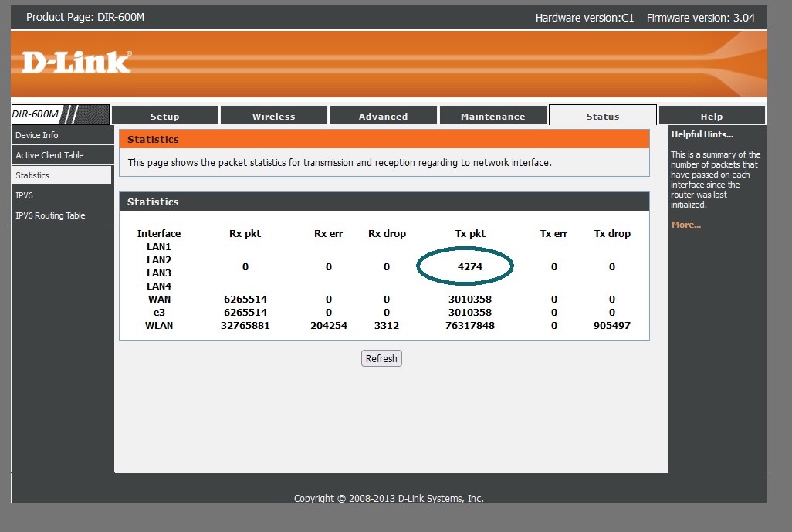Open the Setup tab
This screenshot has height=532, width=792.
[164, 116]
